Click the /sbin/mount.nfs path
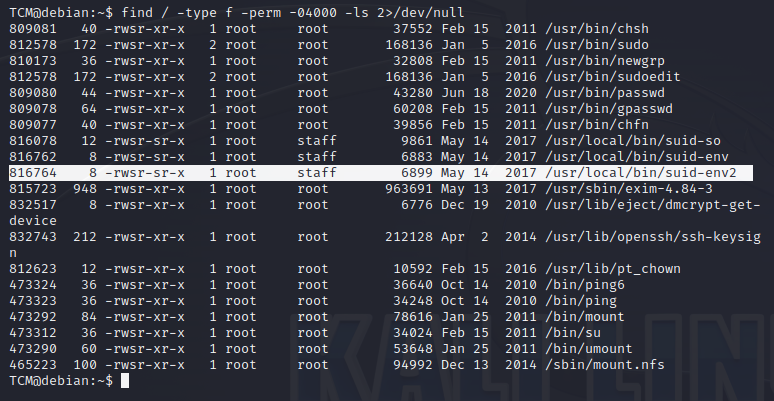 (605, 365)
